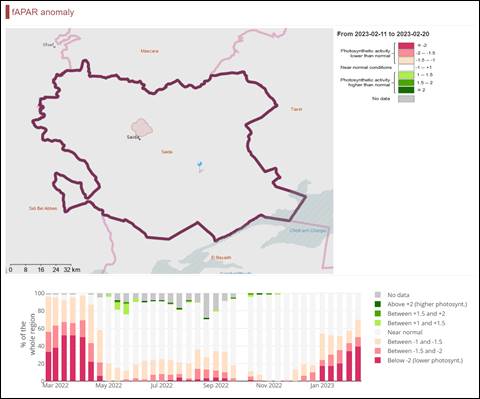
Task: Click the Sidi Bel Abbes region label
Action: point(43,208)
